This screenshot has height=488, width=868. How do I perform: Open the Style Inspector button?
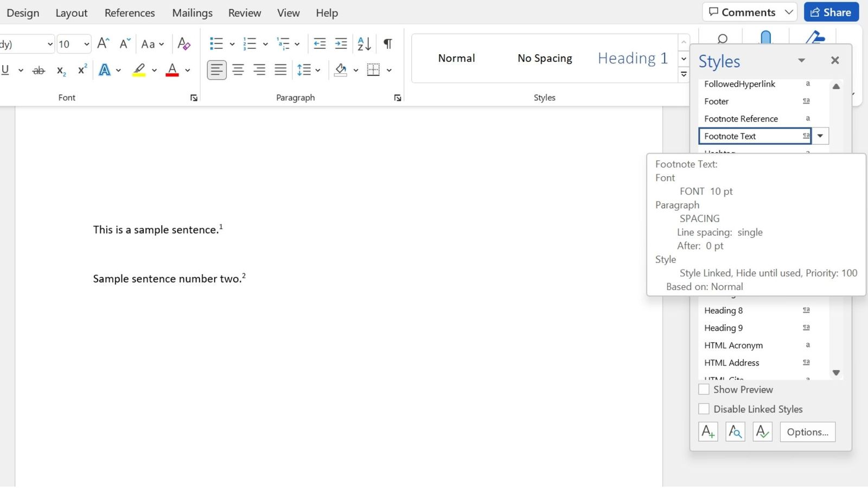coord(735,432)
